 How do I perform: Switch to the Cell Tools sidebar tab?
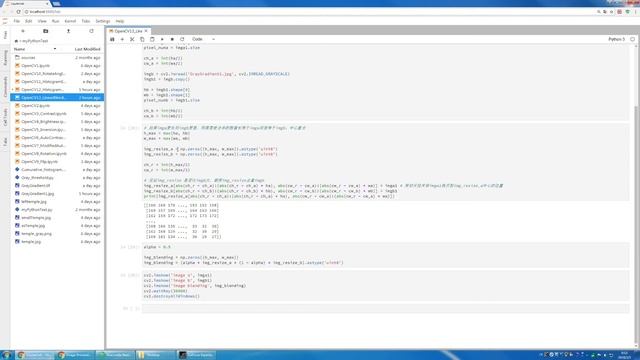click(x=5, y=117)
